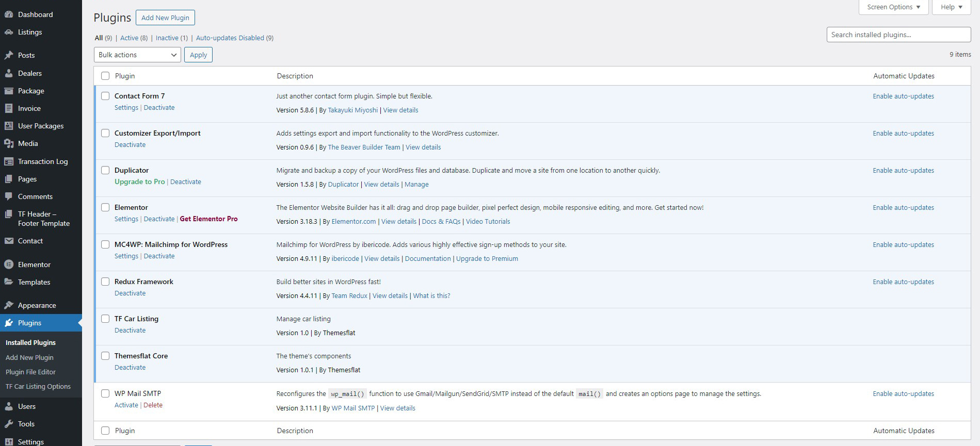Image resolution: width=980 pixels, height=446 pixels.
Task: Open Duplicator Manage link
Action: click(x=416, y=185)
